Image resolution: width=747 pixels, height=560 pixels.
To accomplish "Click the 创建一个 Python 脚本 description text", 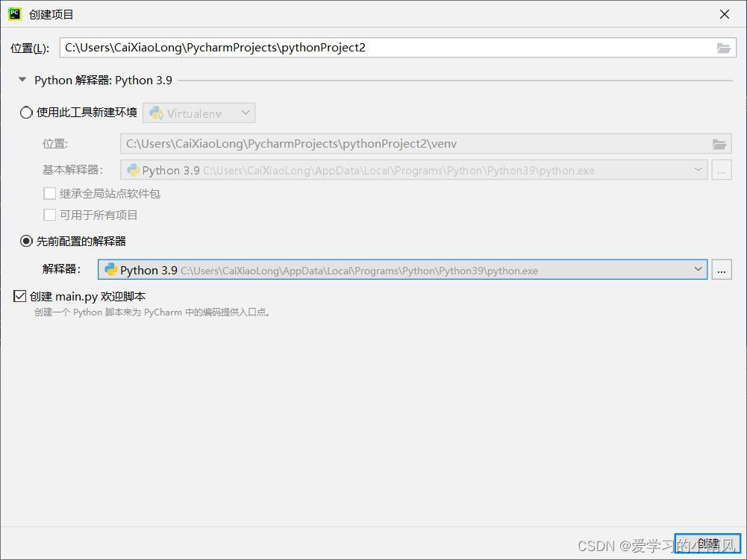I will click(x=152, y=312).
